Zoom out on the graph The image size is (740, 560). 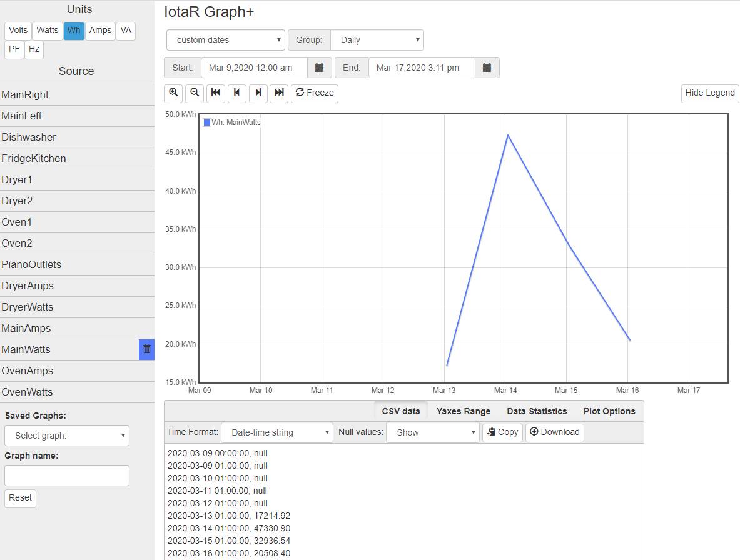(x=195, y=93)
